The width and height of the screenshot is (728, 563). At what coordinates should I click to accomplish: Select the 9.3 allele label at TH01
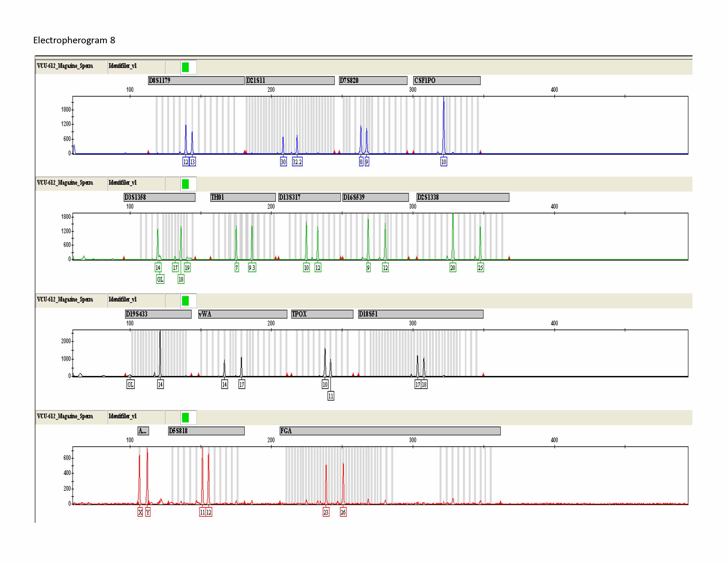click(252, 268)
